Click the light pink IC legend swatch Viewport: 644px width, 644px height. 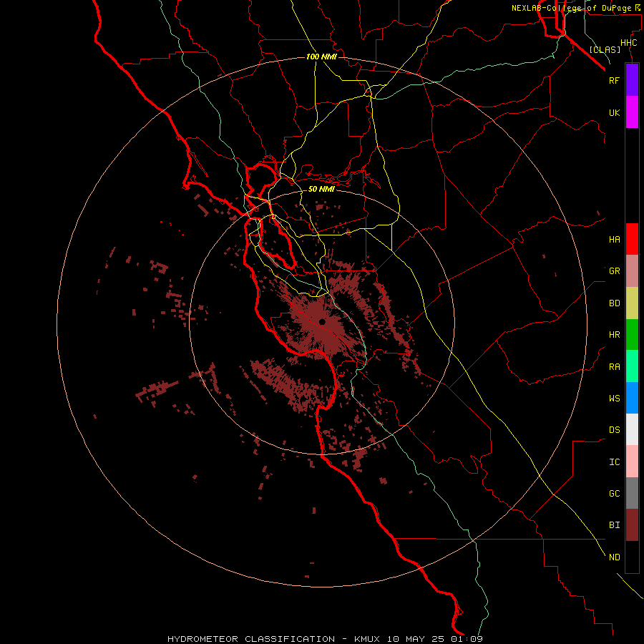pyautogui.click(x=632, y=462)
